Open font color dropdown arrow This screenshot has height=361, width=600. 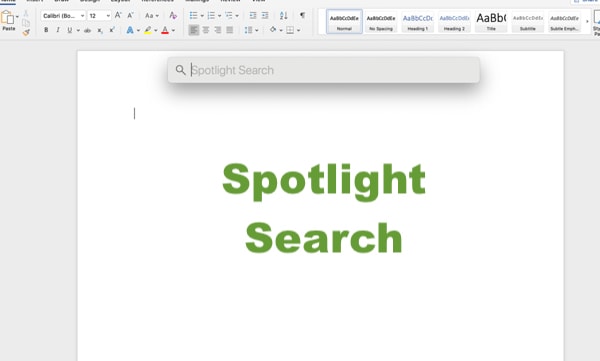tap(173, 30)
